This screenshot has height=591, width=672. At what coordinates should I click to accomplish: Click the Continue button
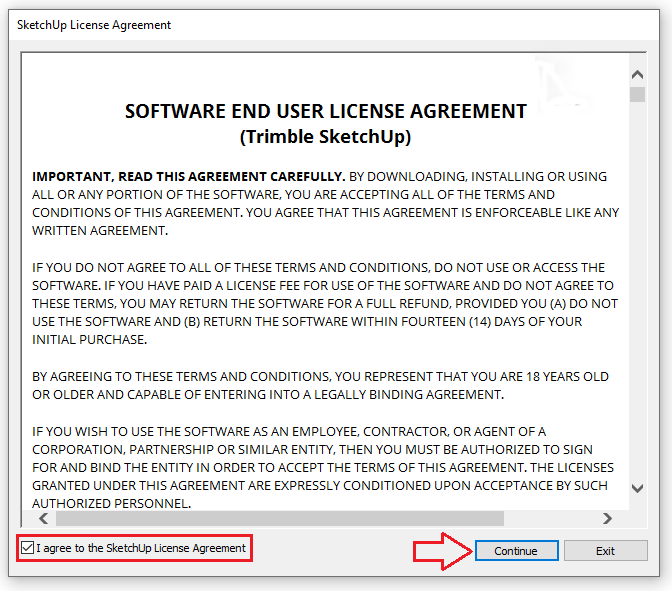coord(516,550)
